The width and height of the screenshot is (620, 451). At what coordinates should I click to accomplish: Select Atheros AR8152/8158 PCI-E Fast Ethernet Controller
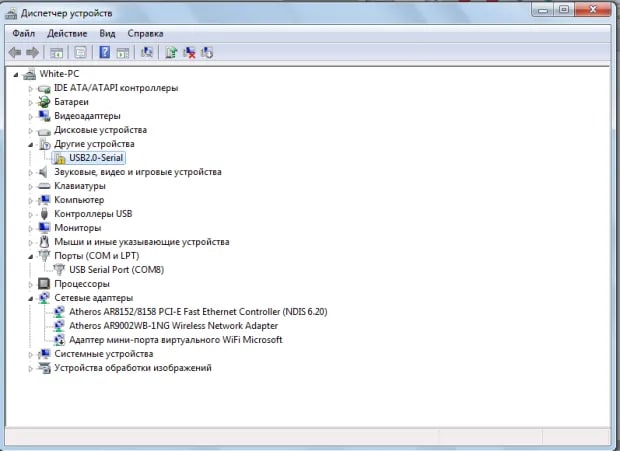tap(198, 311)
